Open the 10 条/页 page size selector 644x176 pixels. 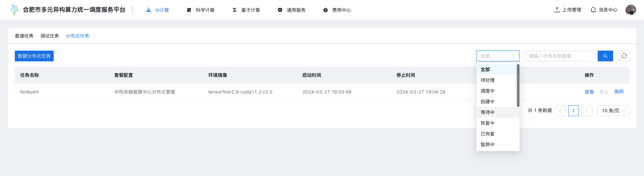tap(613, 111)
